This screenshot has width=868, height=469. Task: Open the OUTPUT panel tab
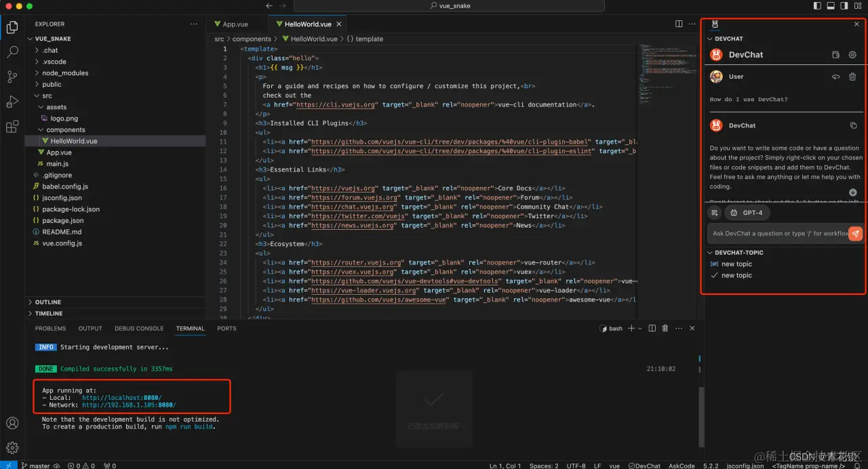(90, 328)
